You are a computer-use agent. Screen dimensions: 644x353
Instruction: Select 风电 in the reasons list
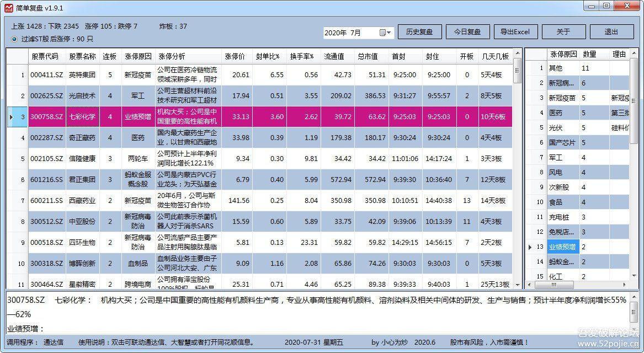(x=563, y=173)
